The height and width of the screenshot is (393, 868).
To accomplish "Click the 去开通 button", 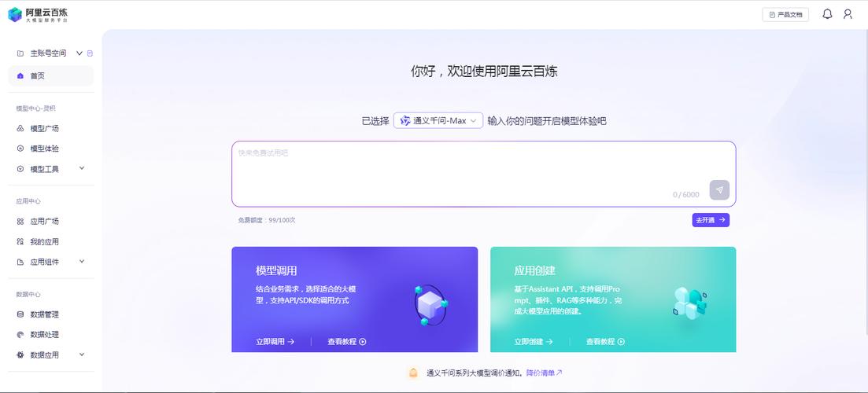I will (x=711, y=220).
